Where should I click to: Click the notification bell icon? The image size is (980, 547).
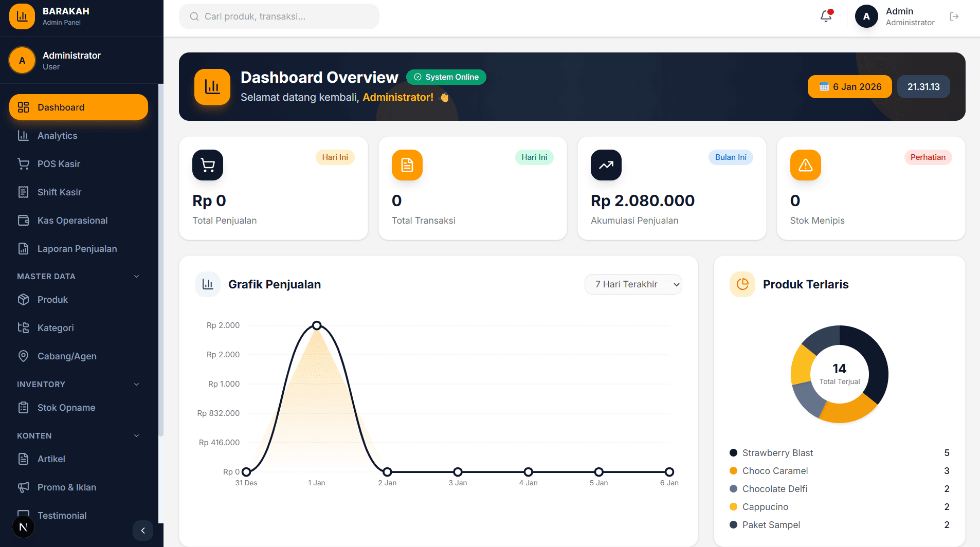point(825,16)
